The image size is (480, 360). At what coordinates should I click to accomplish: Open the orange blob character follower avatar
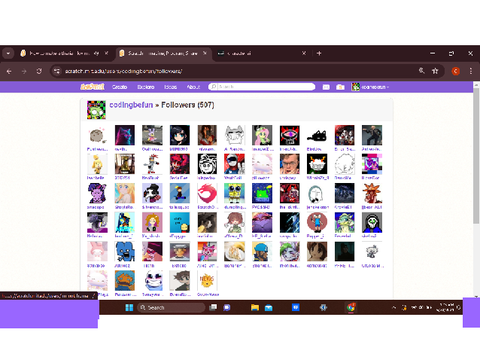pyautogui.click(x=124, y=281)
